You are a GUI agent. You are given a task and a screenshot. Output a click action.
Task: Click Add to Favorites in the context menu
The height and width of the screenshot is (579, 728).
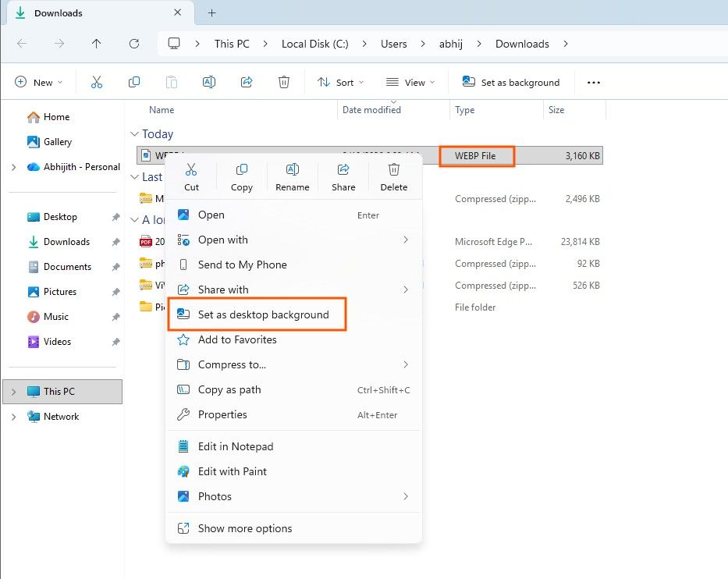(237, 339)
